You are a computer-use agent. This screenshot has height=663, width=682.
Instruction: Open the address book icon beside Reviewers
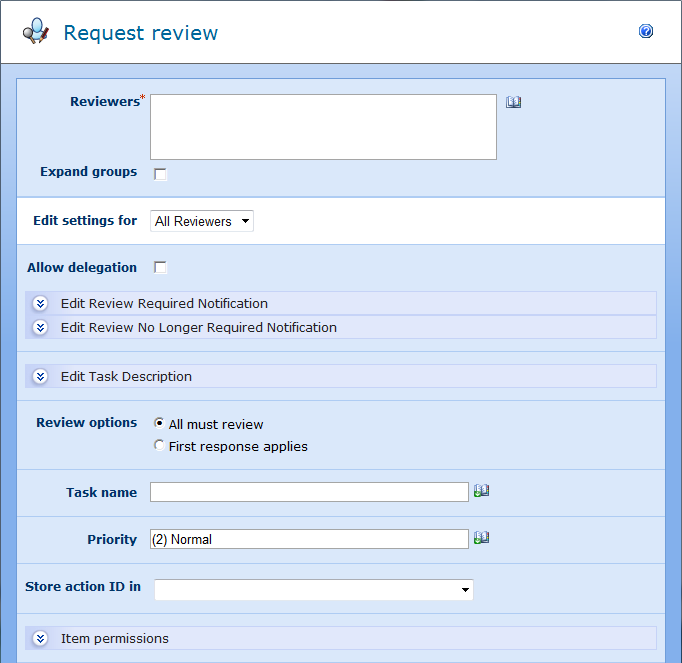[x=513, y=102]
